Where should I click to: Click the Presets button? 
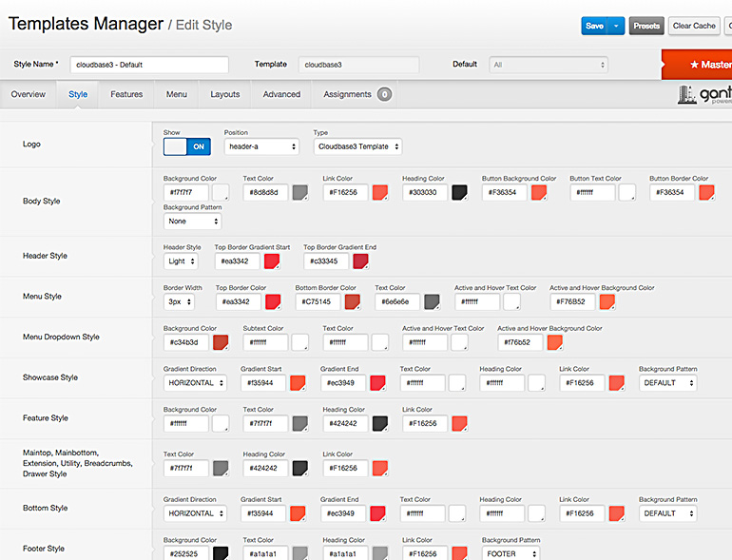point(646,26)
